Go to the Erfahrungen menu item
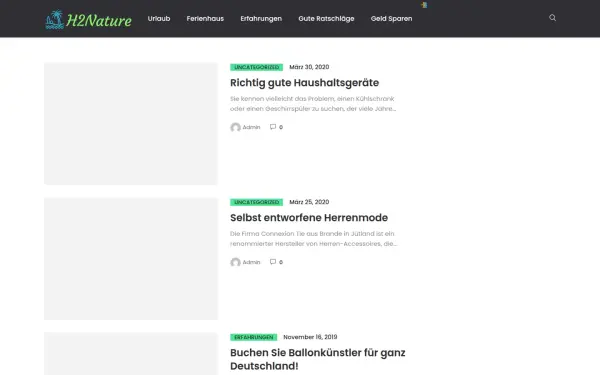Viewport: 600px width, 375px height. [261, 18]
